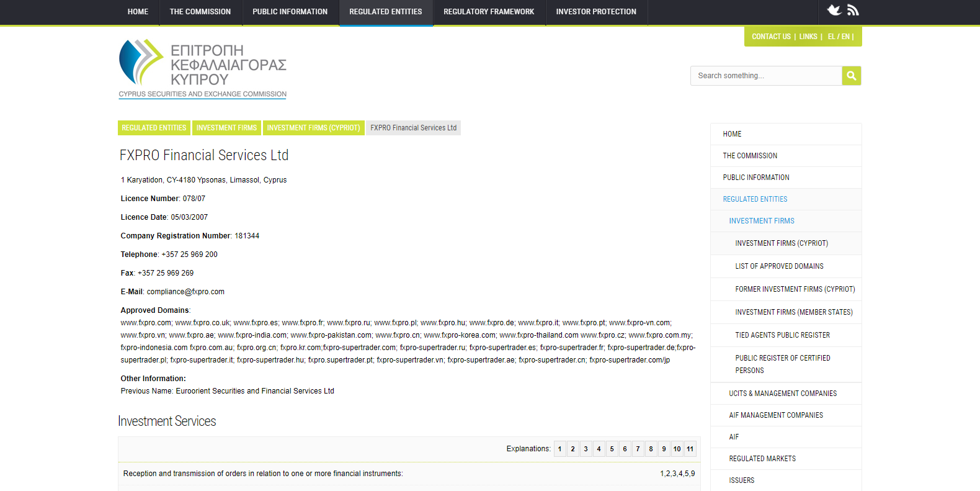Open INVESTOR PROTECTION top menu
The image size is (980, 491).
pos(596,12)
